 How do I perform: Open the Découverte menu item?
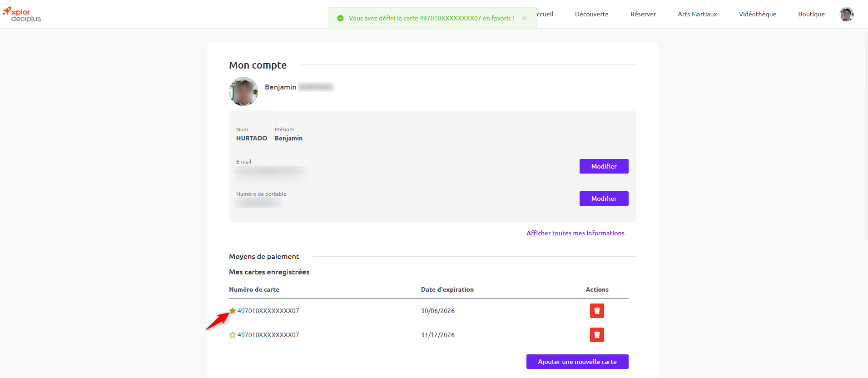point(591,14)
